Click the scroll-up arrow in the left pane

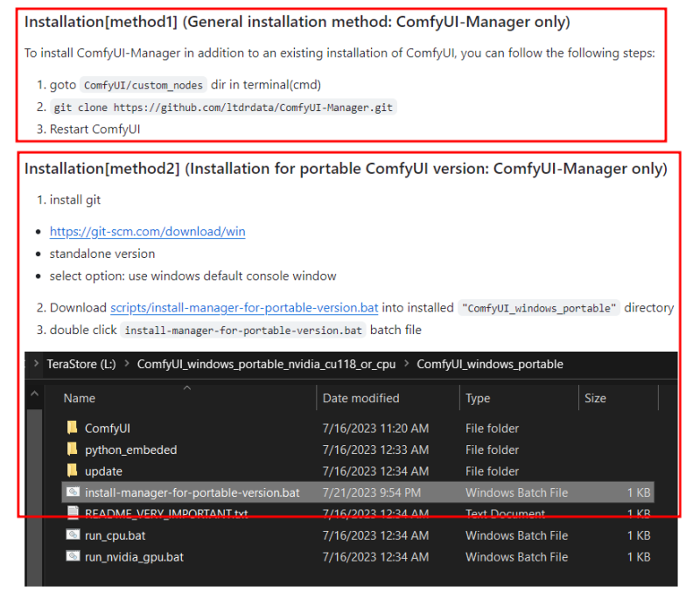[x=35, y=395]
